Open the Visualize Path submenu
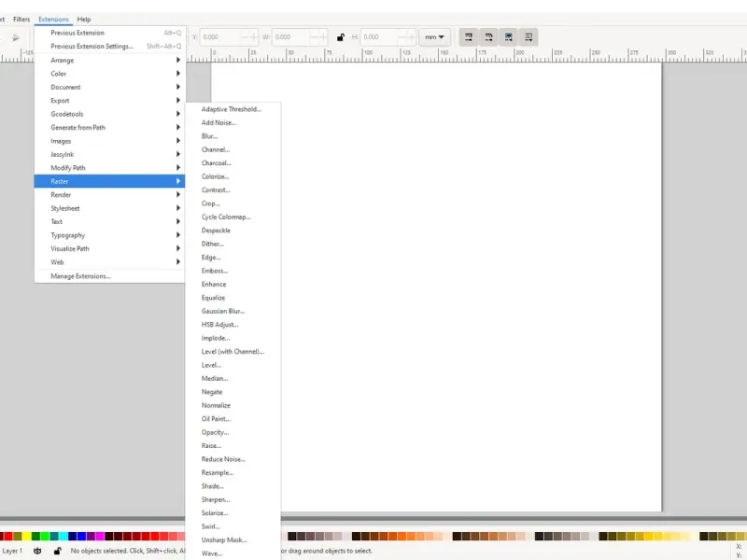 (x=109, y=248)
